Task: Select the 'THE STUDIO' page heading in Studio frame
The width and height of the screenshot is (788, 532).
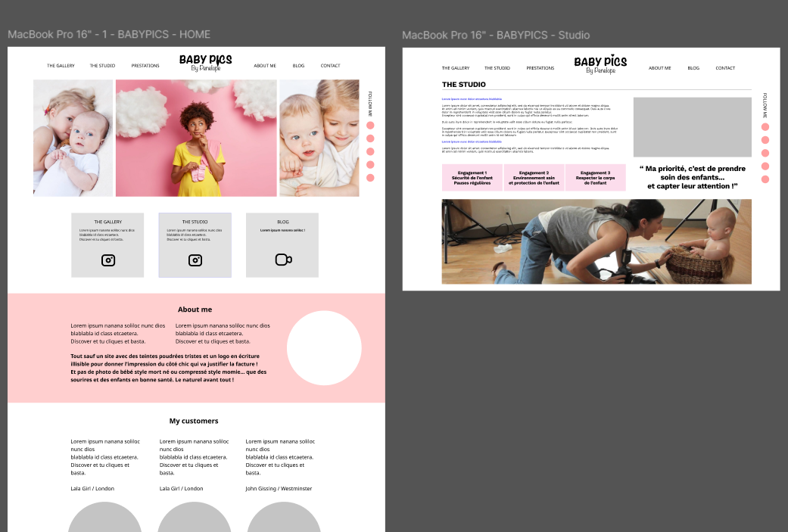Action: [464, 85]
